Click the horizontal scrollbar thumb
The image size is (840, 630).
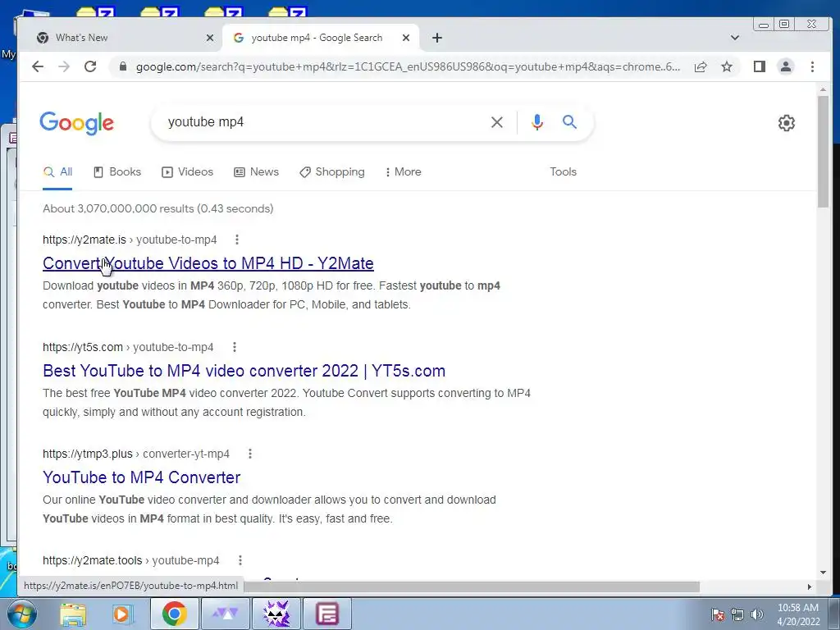click(472, 587)
